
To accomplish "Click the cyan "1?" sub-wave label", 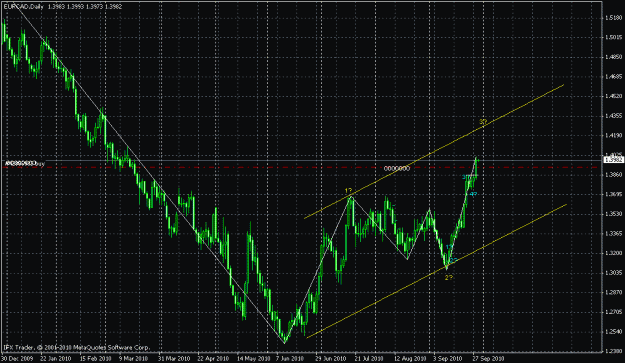I will click(449, 247).
